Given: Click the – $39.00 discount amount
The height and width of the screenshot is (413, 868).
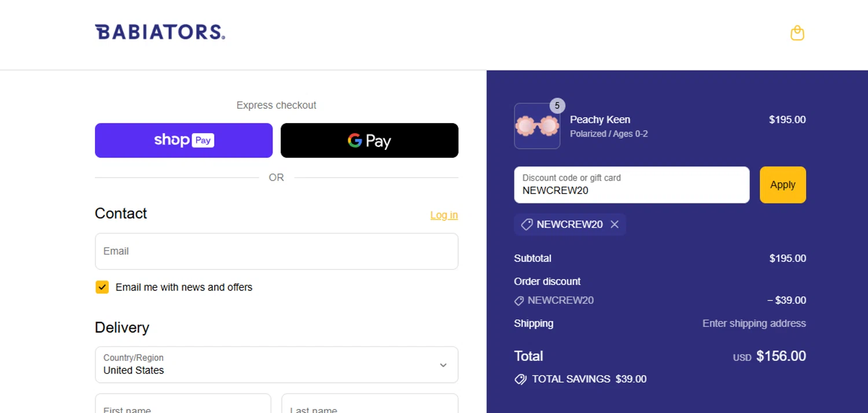Looking at the screenshot, I should [786, 300].
